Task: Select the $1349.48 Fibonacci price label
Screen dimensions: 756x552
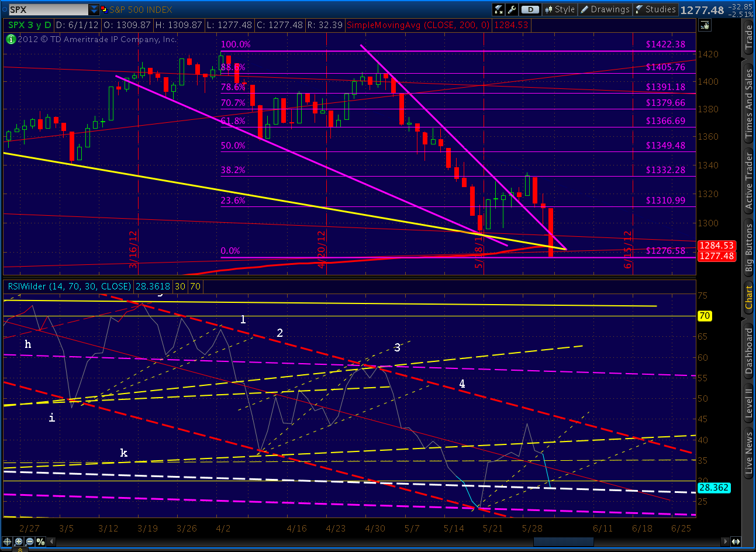Action: [665, 145]
